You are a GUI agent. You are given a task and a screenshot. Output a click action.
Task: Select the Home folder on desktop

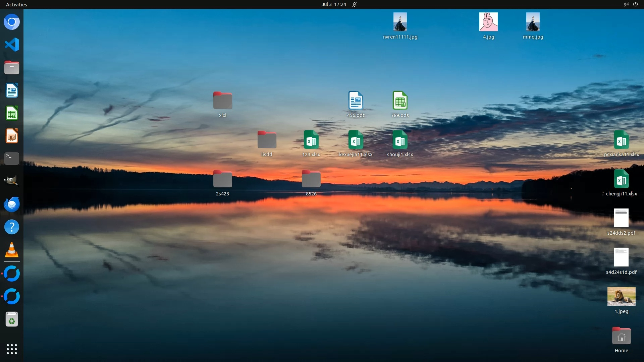(621, 336)
